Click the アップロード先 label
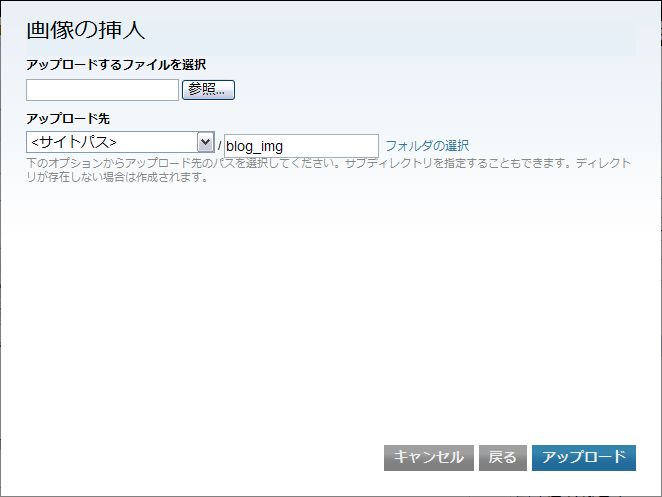 (68, 118)
